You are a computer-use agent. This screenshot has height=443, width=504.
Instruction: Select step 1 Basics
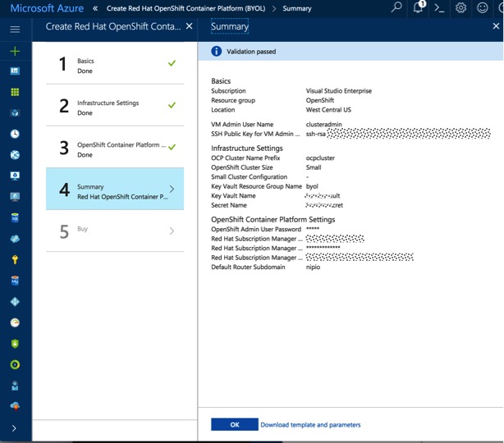point(115,63)
